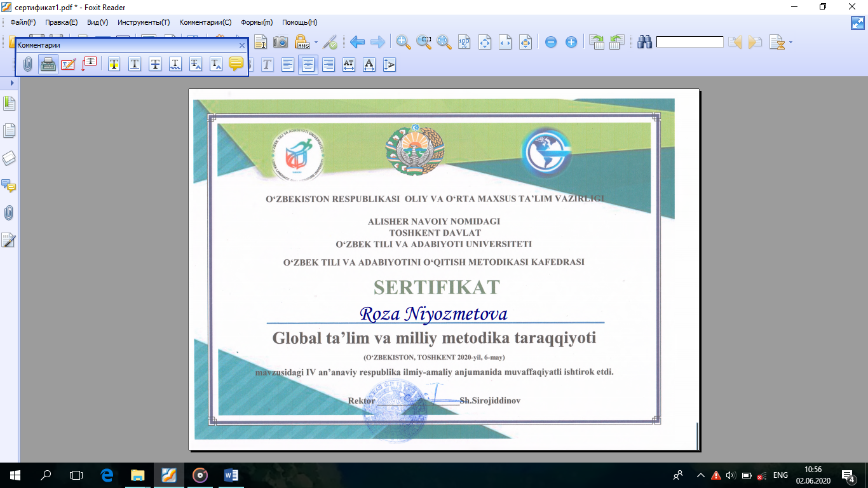Select the Replace Text markup tool
This screenshot has height=488, width=868.
click(196, 64)
